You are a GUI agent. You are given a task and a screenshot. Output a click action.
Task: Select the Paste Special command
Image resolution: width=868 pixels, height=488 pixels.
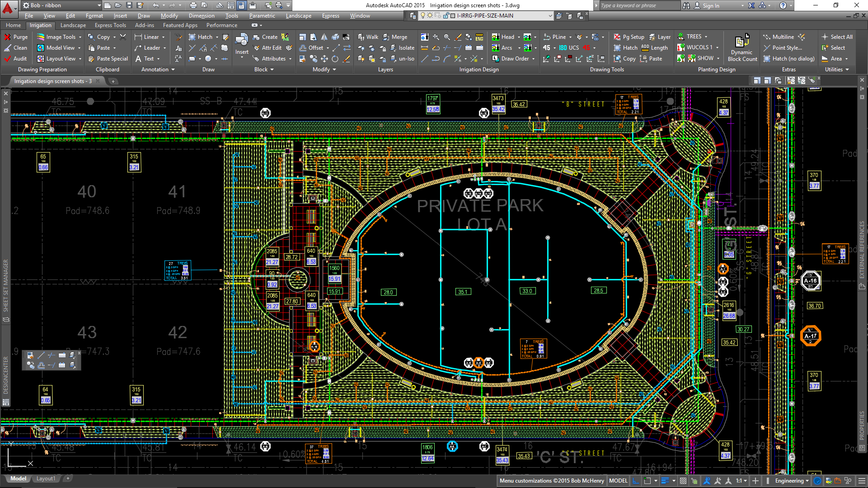point(108,59)
